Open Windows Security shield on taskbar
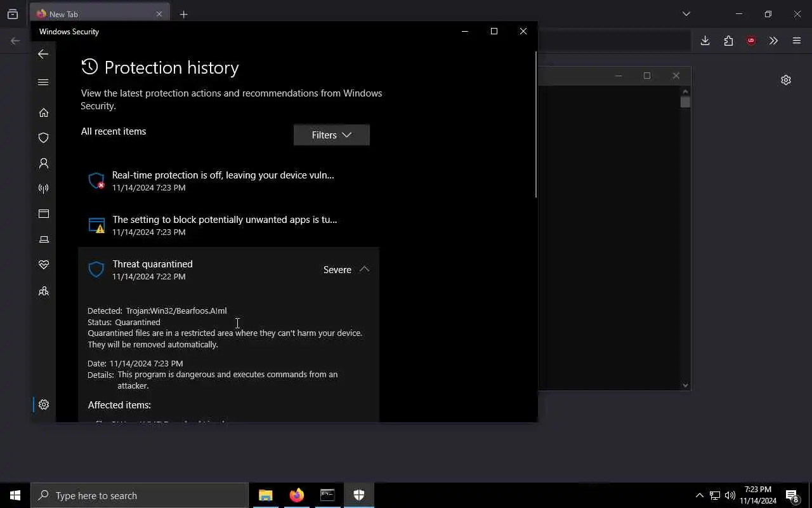 click(x=358, y=495)
